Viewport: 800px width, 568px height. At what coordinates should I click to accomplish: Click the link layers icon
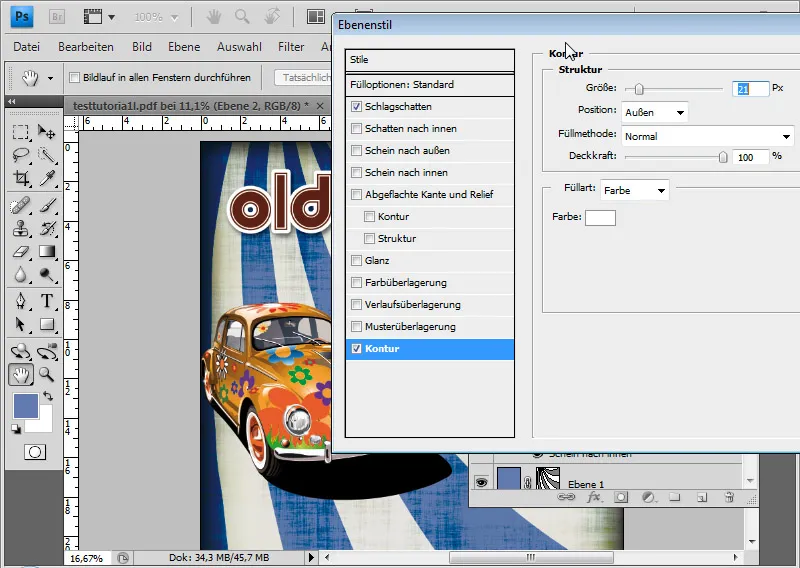(x=566, y=497)
